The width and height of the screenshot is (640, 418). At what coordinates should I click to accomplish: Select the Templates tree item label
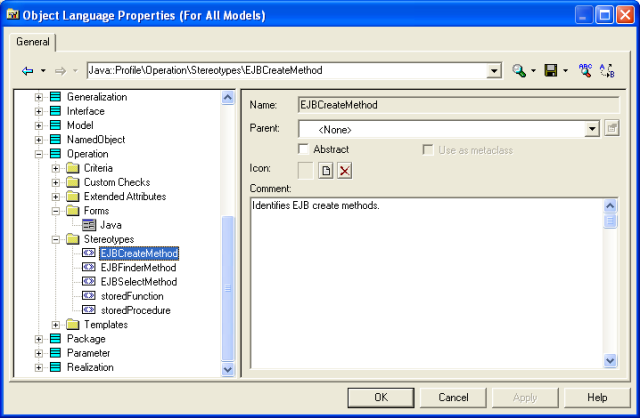pyautogui.click(x=106, y=325)
